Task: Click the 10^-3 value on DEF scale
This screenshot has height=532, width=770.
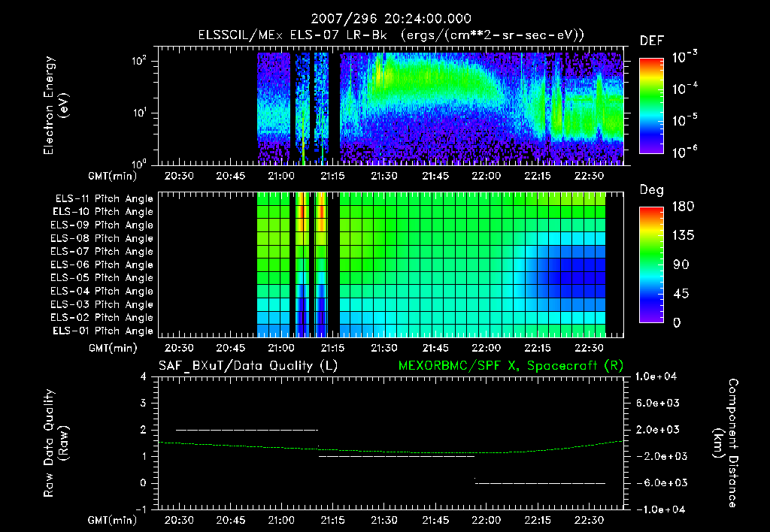Action: click(x=685, y=56)
